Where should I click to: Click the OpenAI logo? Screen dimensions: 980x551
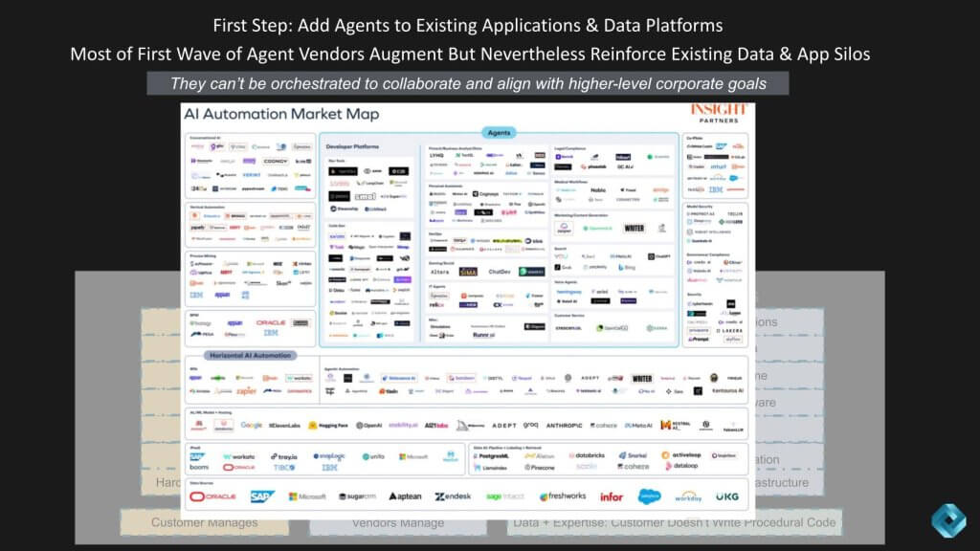368,426
